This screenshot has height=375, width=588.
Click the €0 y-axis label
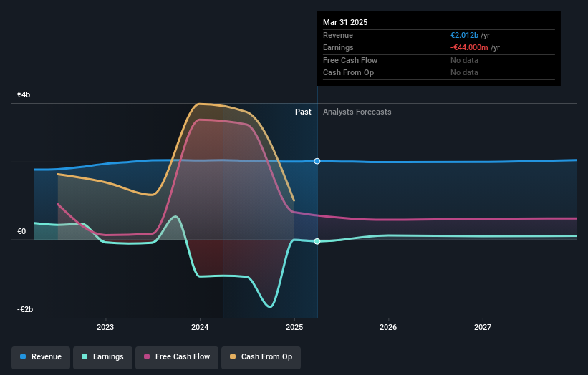[x=21, y=232]
